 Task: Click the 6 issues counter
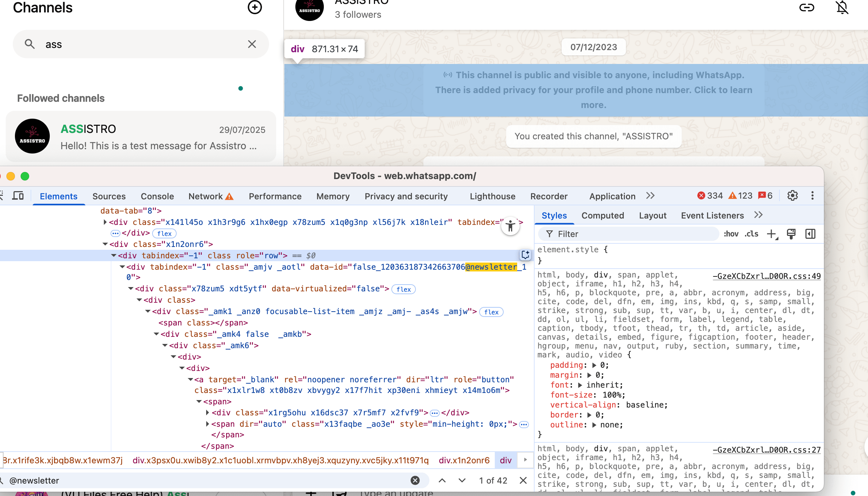[765, 196]
